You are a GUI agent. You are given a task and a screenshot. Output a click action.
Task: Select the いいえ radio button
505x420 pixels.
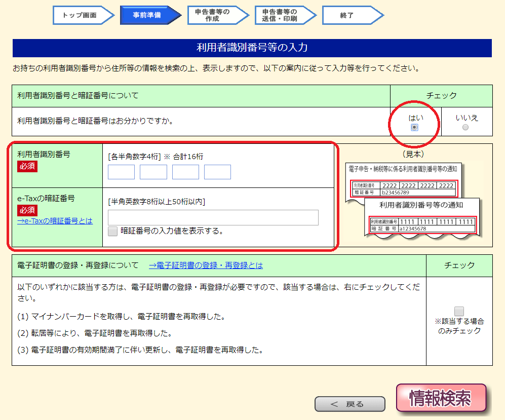pyautogui.click(x=465, y=127)
